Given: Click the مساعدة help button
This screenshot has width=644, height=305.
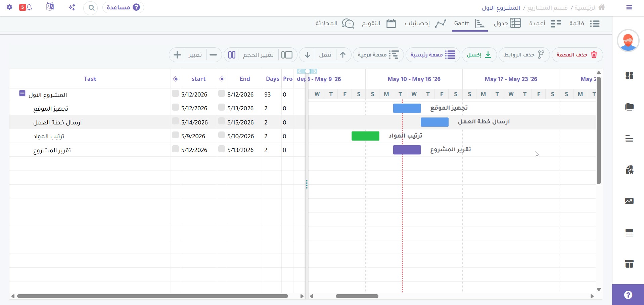Looking at the screenshot, I should pyautogui.click(x=123, y=7).
